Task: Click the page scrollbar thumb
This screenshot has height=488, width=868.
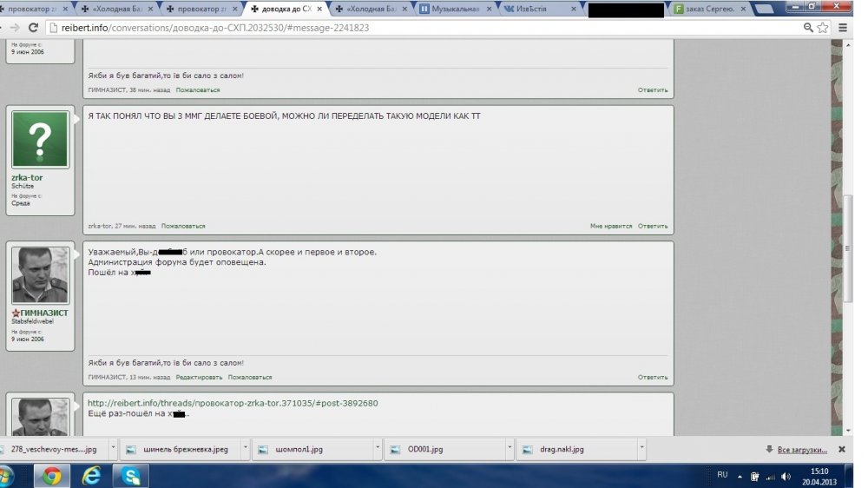Action: coord(847,247)
